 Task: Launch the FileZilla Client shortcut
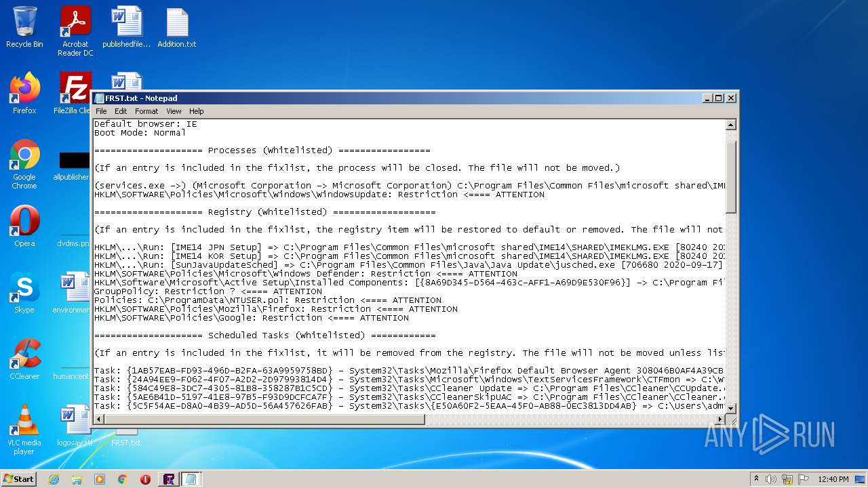click(73, 94)
